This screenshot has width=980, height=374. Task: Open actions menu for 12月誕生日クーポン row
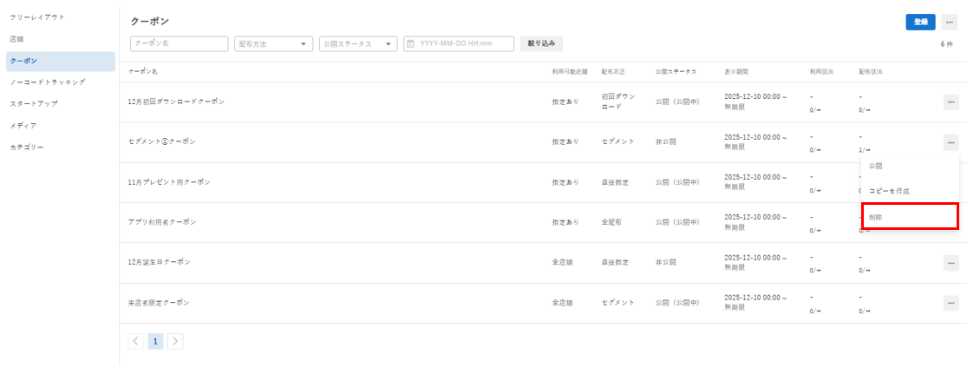click(x=951, y=263)
